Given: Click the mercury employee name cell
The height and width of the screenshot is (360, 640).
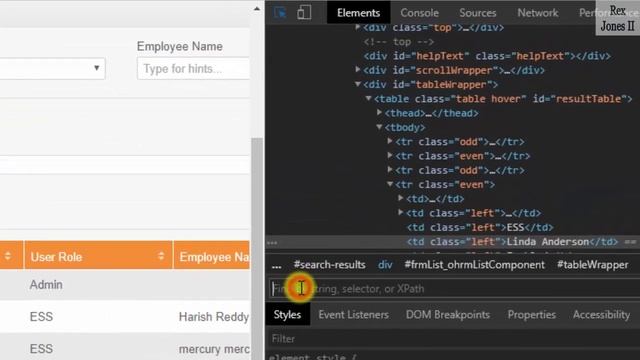Looking at the screenshot, I should 214,349.
